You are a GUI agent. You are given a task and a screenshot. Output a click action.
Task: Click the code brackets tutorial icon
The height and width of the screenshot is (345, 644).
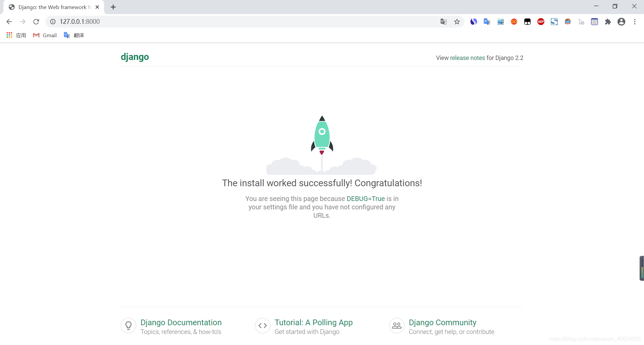(263, 326)
